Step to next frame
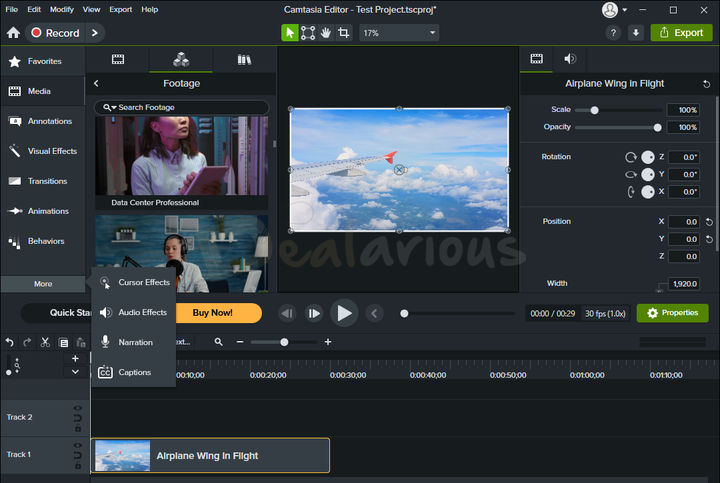 click(314, 314)
